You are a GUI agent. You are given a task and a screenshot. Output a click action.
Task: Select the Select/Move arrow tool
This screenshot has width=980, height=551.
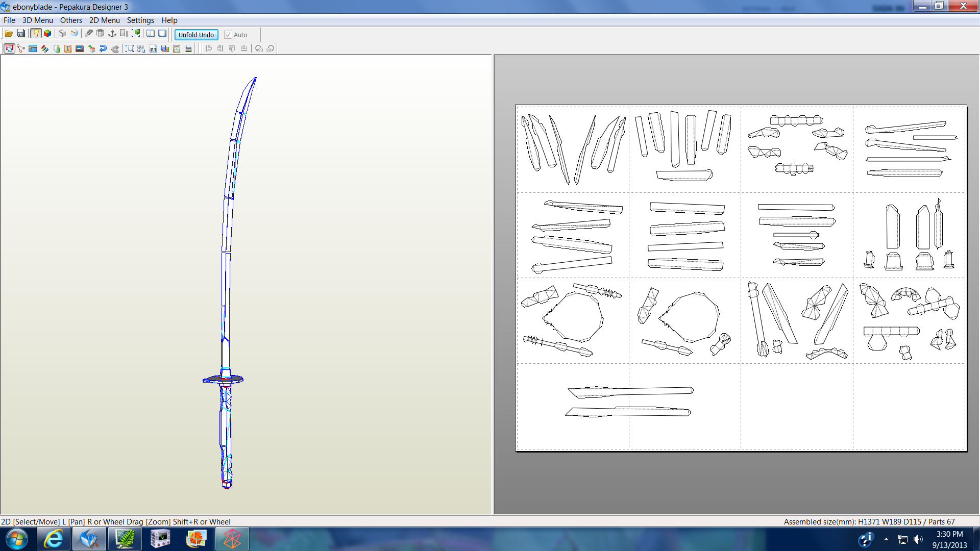(x=9, y=49)
